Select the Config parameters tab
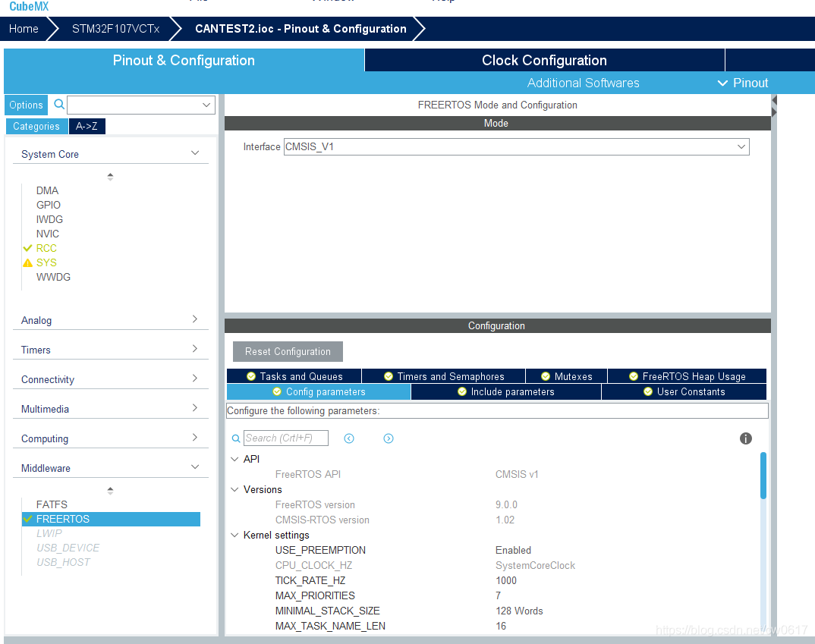 (319, 391)
